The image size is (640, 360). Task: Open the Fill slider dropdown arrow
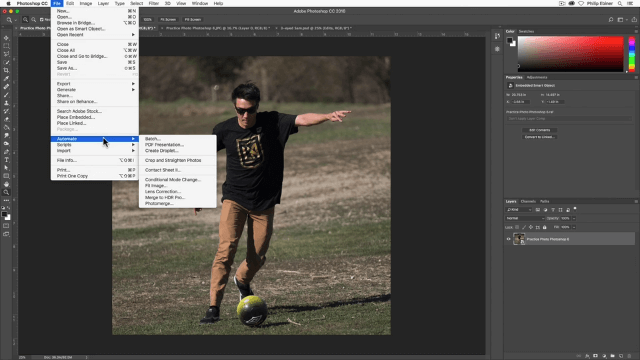tap(574, 227)
